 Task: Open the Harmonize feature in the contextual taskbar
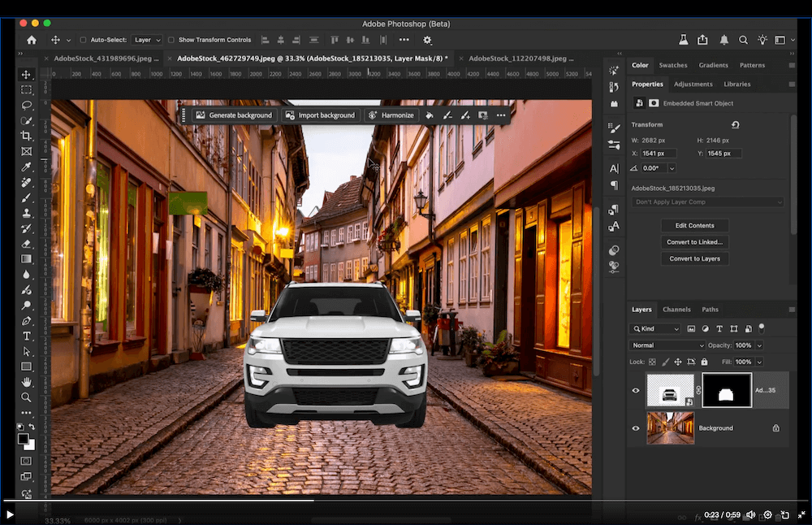click(x=391, y=115)
